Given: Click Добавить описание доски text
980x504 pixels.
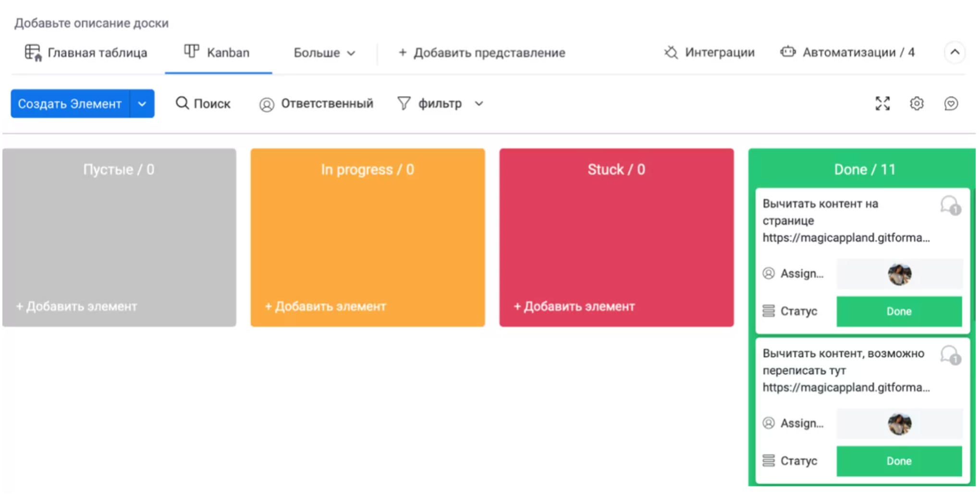Looking at the screenshot, I should (x=91, y=23).
